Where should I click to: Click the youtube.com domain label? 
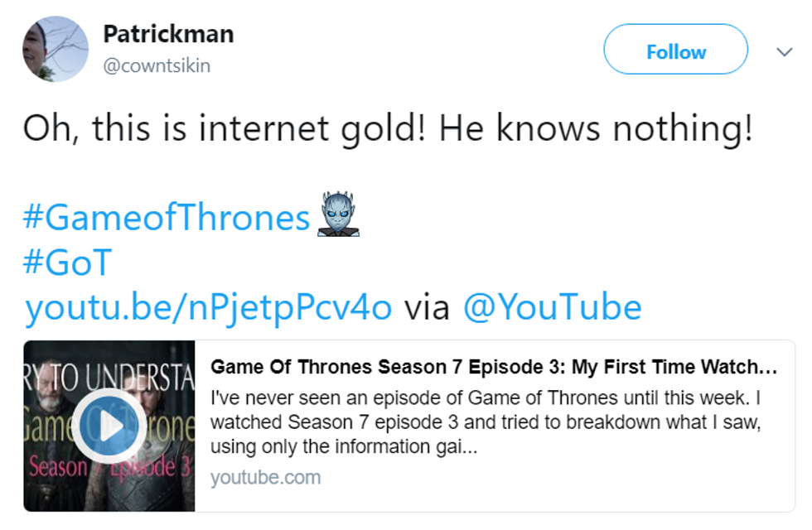click(x=265, y=478)
